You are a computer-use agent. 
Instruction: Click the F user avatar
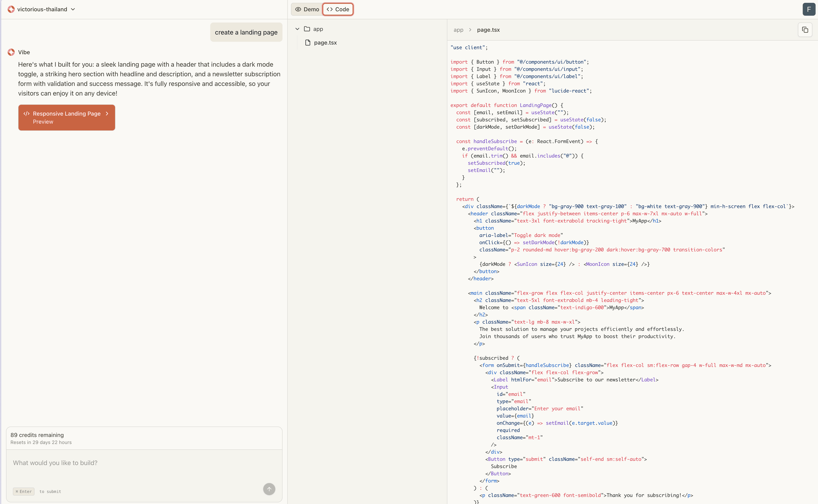tap(809, 9)
